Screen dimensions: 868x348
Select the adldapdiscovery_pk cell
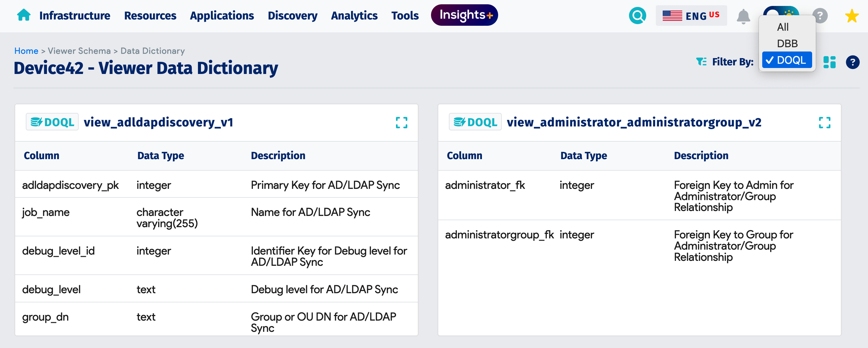[70, 185]
